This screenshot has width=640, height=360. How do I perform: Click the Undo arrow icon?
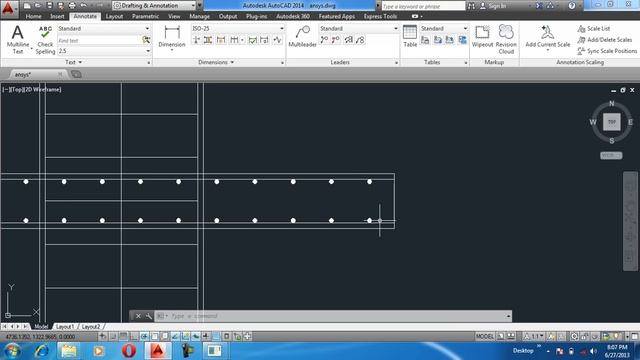pos(84,6)
